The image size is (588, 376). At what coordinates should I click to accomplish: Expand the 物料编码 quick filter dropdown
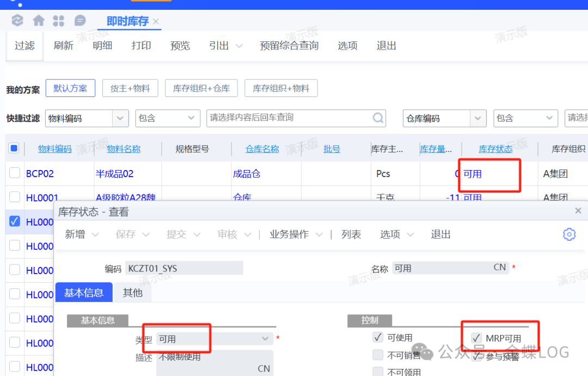tap(120, 118)
